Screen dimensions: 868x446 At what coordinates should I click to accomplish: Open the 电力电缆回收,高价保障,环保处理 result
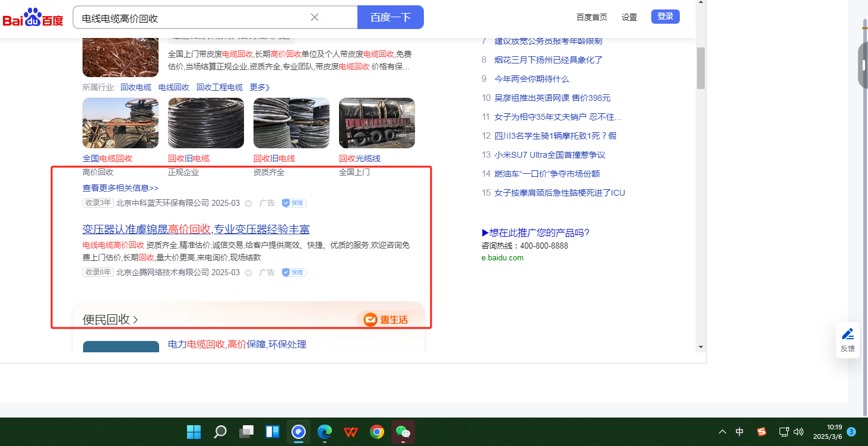[237, 345]
